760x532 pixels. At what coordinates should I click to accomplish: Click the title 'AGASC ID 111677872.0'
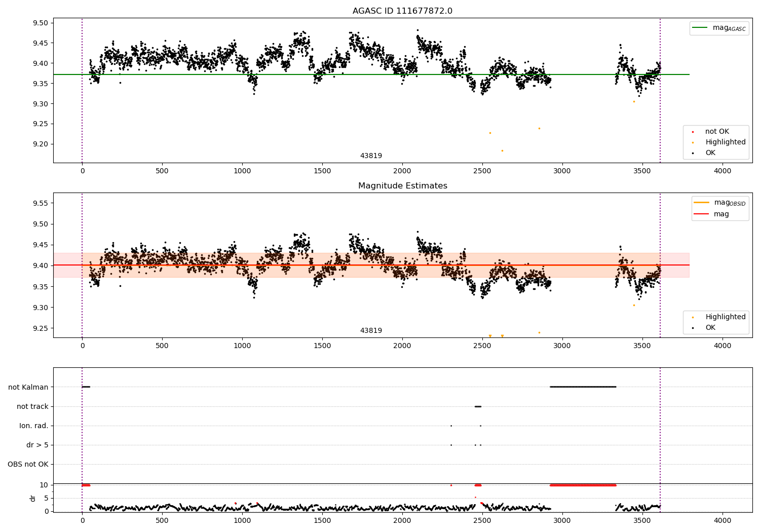402,11
